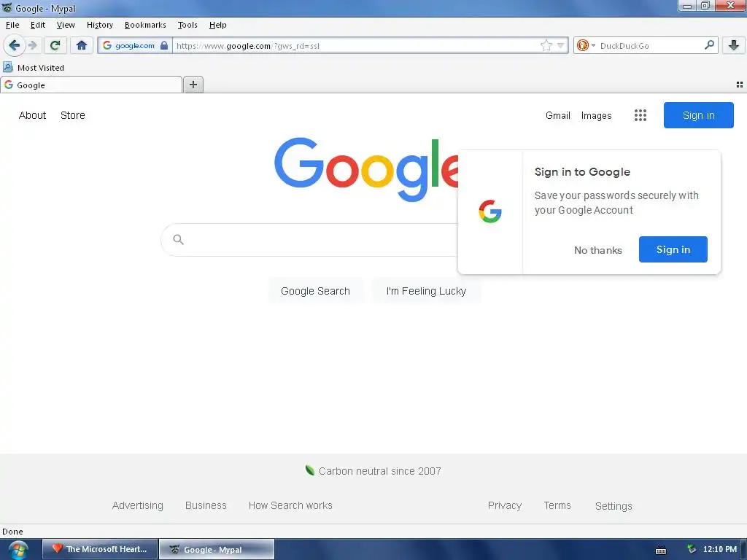Open the home page via house icon
The height and width of the screenshot is (560, 747).
(82, 46)
